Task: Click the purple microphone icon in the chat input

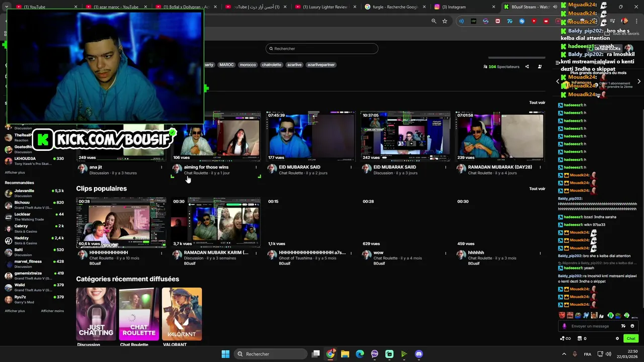Action: (564, 326)
